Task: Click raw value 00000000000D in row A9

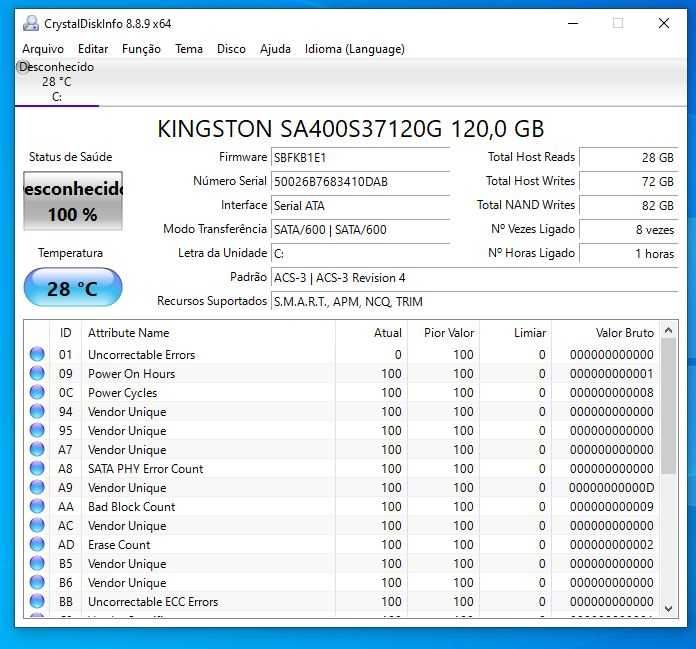Action: point(612,487)
